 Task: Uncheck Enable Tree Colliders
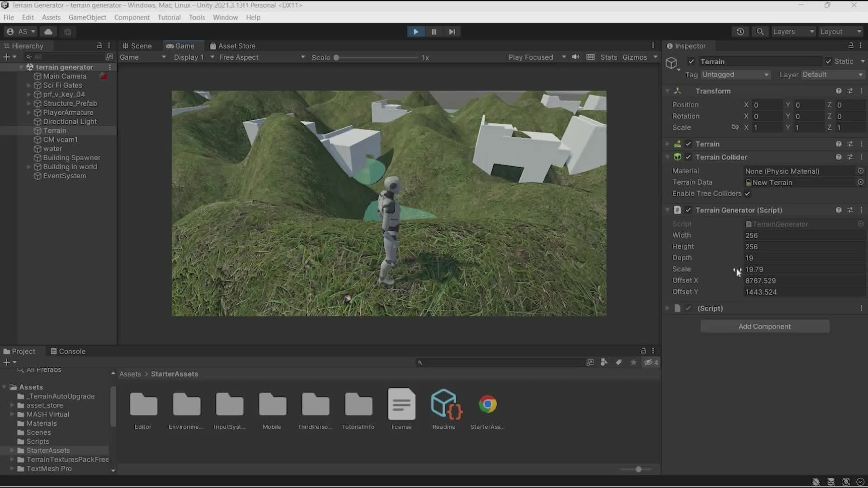[x=748, y=193]
